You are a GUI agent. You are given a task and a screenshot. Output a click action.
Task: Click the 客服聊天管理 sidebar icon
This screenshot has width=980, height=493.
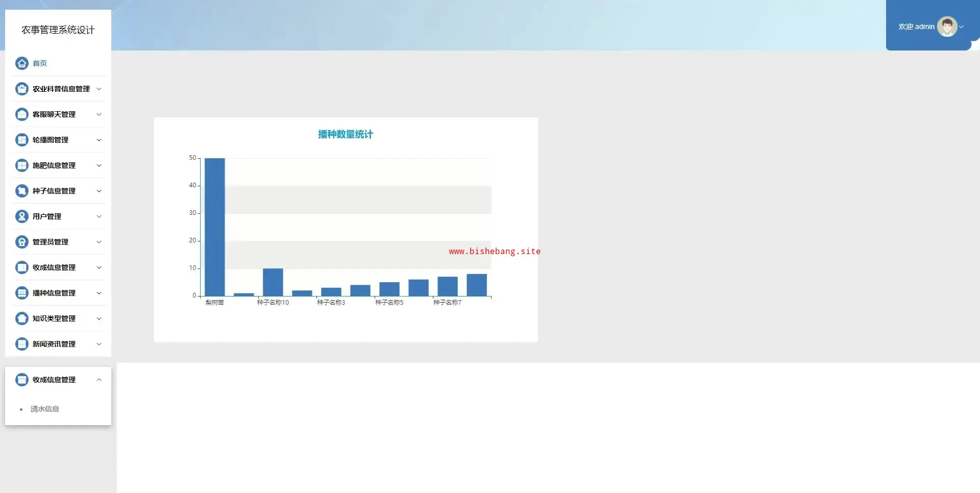pyautogui.click(x=22, y=114)
